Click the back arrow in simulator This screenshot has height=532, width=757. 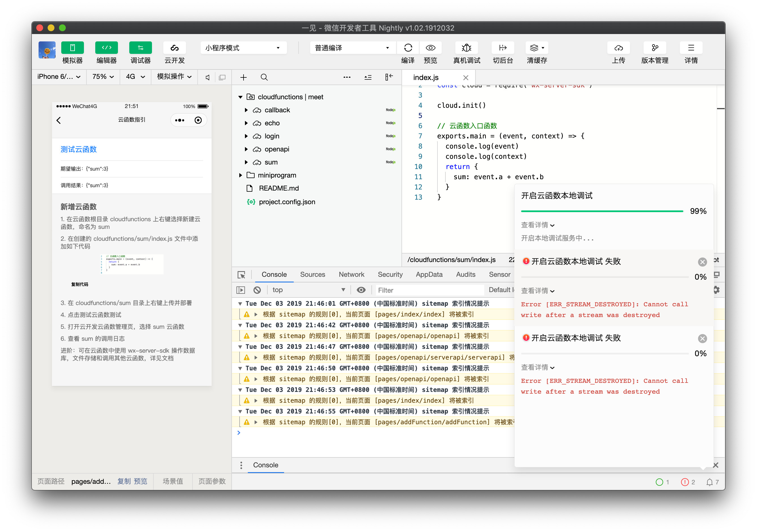pyautogui.click(x=59, y=121)
